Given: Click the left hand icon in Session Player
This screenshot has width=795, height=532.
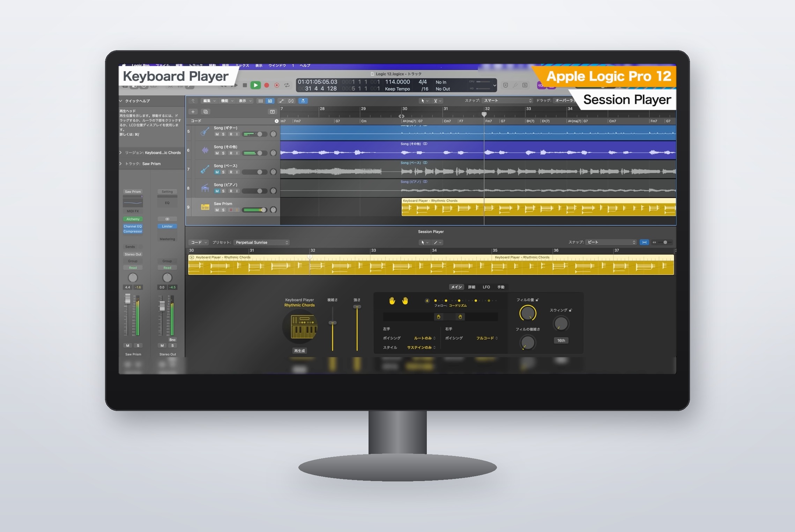Looking at the screenshot, I should click(x=392, y=301).
